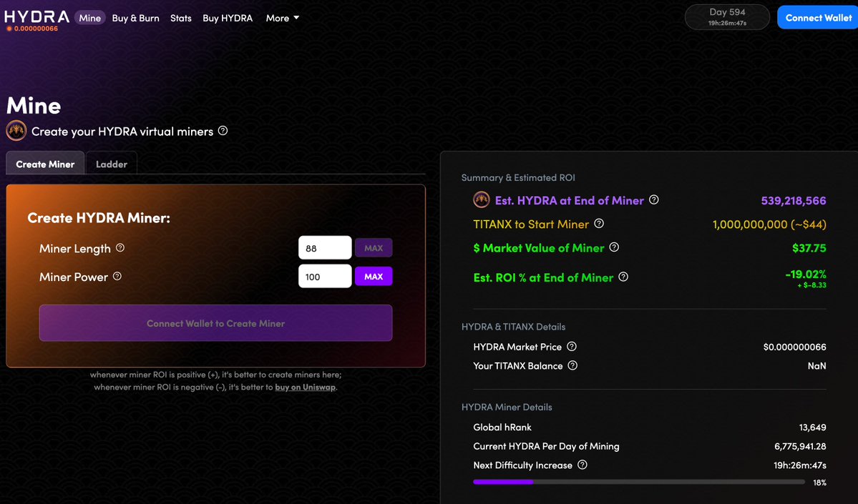Click the Day 594 countdown badge
Viewport: 858px width, 504px height.
point(727,17)
